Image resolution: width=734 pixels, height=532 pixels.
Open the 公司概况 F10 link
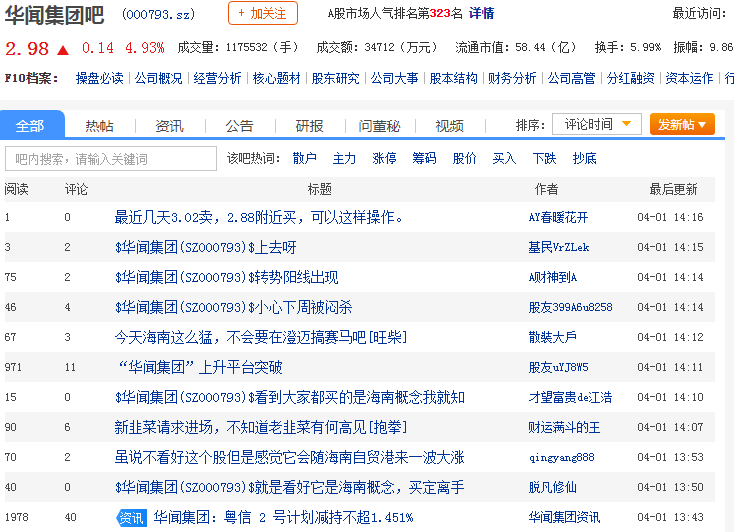click(x=158, y=78)
